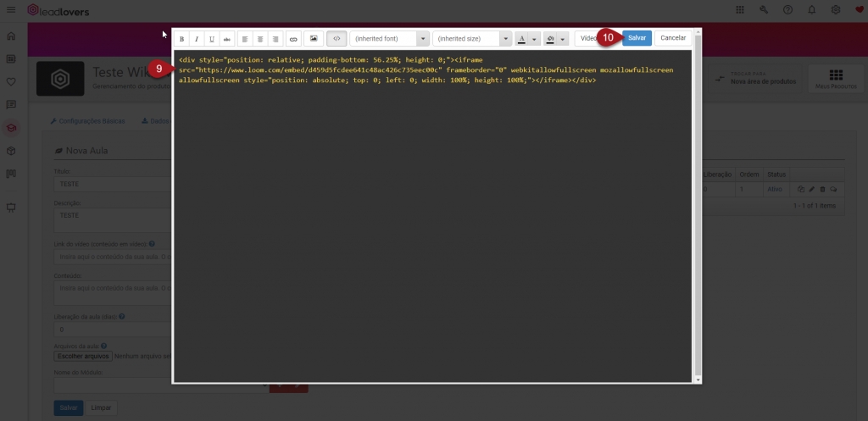
Task: Click the Salvar button in editor
Action: [637, 38]
